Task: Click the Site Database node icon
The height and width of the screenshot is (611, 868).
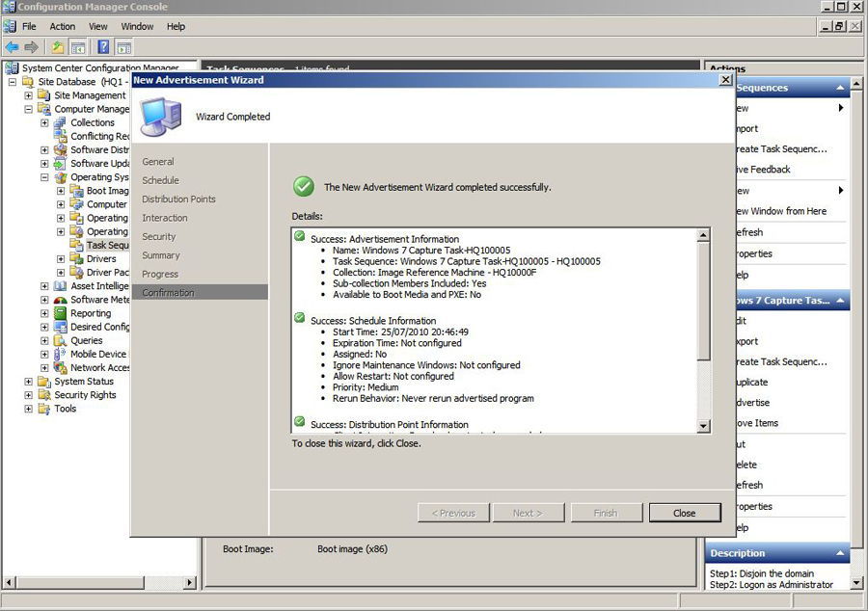Action: pyautogui.click(x=28, y=82)
